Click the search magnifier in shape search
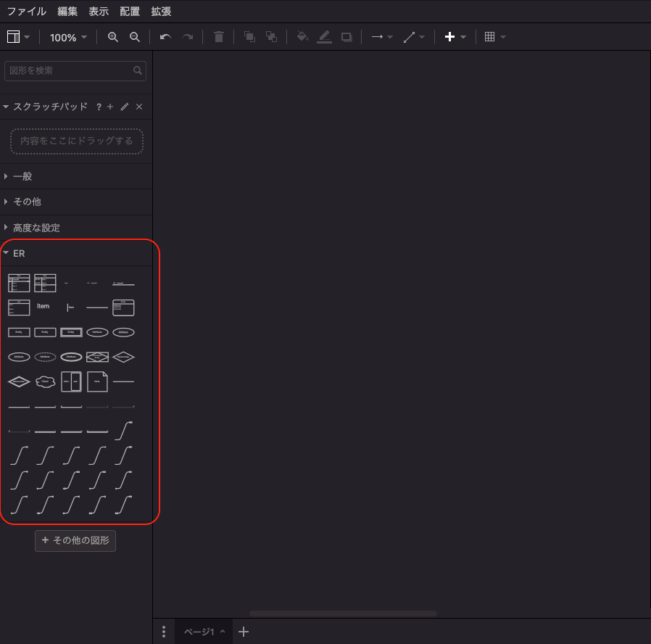This screenshot has height=644, width=651. [138, 70]
